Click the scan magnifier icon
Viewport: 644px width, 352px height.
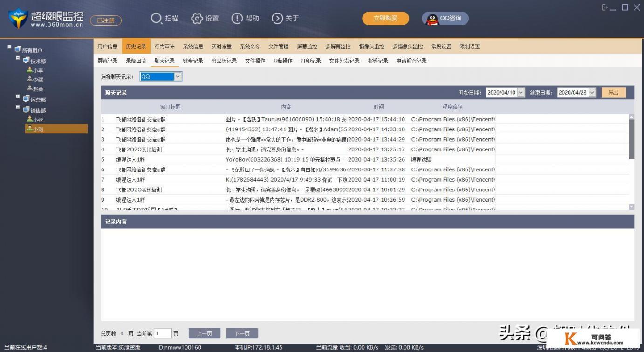point(157,18)
